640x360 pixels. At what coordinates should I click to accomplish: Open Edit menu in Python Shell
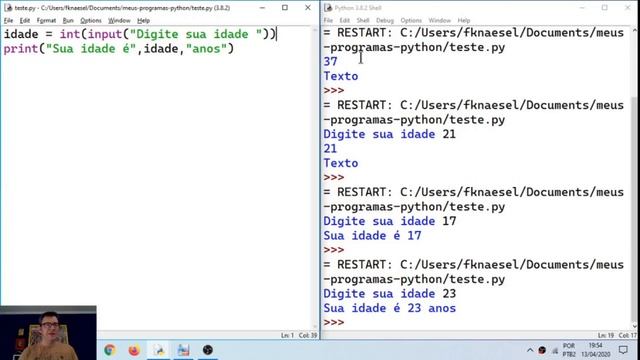344,20
